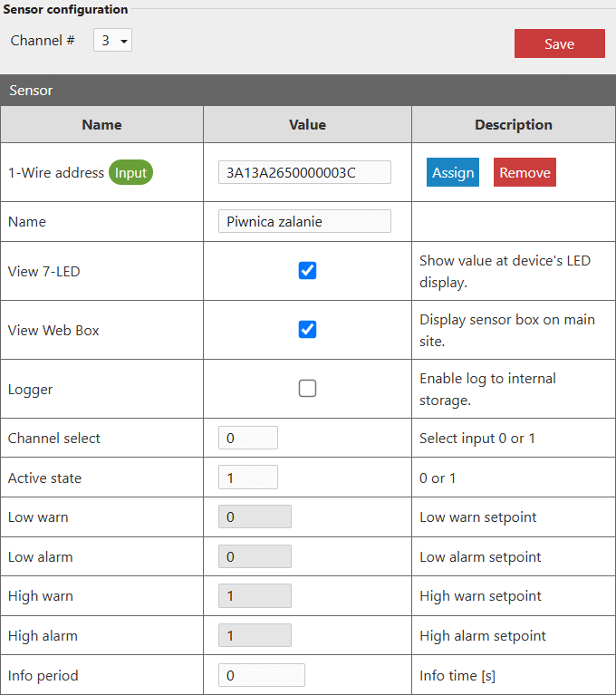Click the Value column header
This screenshot has height=695, width=616.
pos(307,125)
